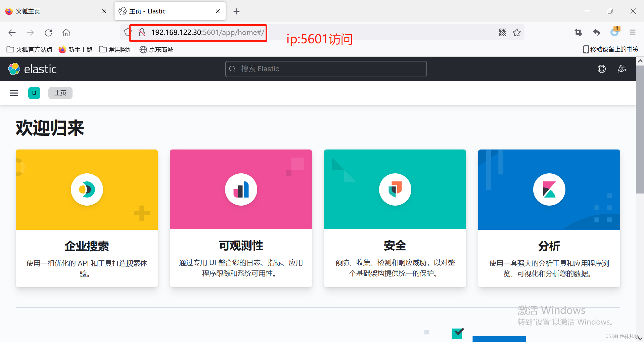Open the 可观测性 card
The width and height of the screenshot is (644, 342).
[x=241, y=218]
